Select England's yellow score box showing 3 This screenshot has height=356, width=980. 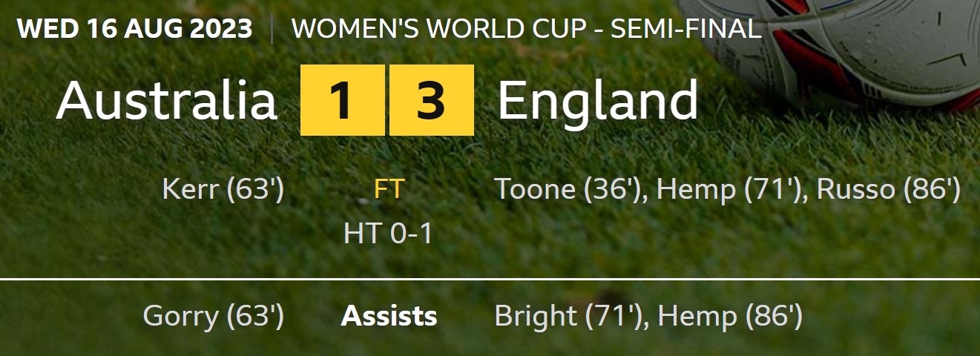coord(432,100)
